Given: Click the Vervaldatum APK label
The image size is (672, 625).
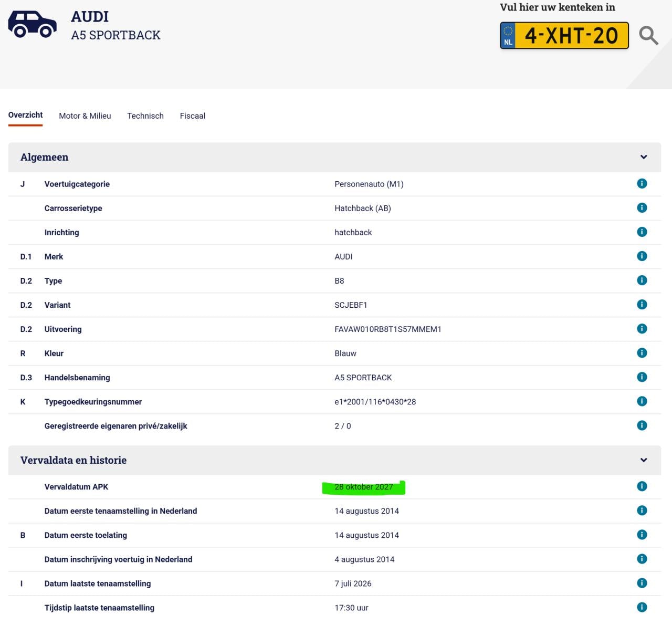Looking at the screenshot, I should pyautogui.click(x=76, y=487).
